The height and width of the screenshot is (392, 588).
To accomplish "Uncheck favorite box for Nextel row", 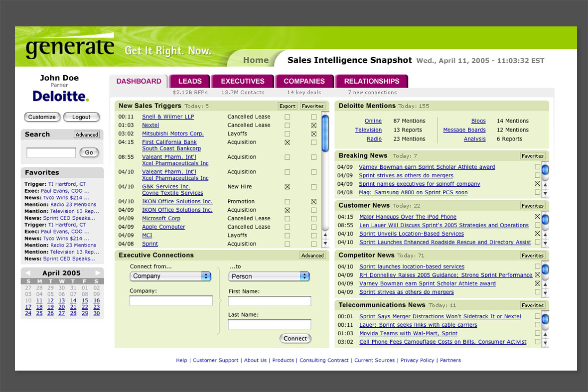I will pos(314,125).
